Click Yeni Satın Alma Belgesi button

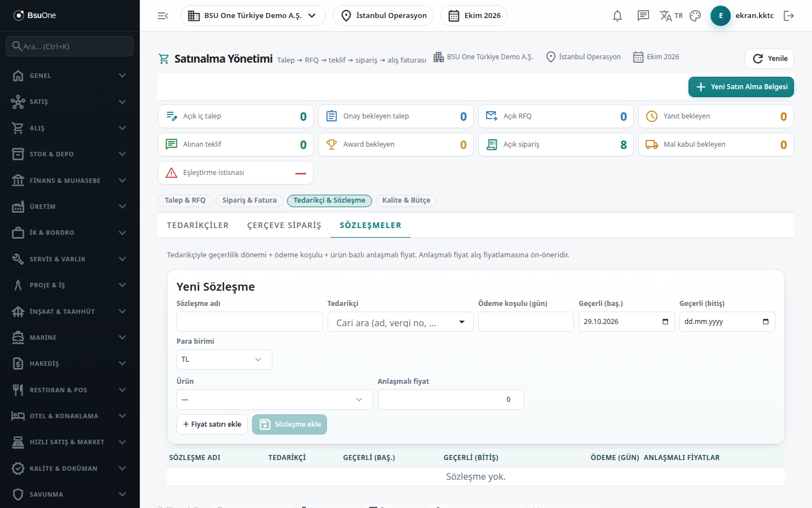[741, 87]
